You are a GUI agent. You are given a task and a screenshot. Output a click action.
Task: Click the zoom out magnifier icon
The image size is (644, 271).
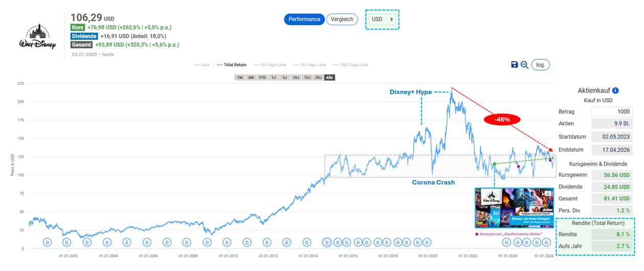click(524, 64)
